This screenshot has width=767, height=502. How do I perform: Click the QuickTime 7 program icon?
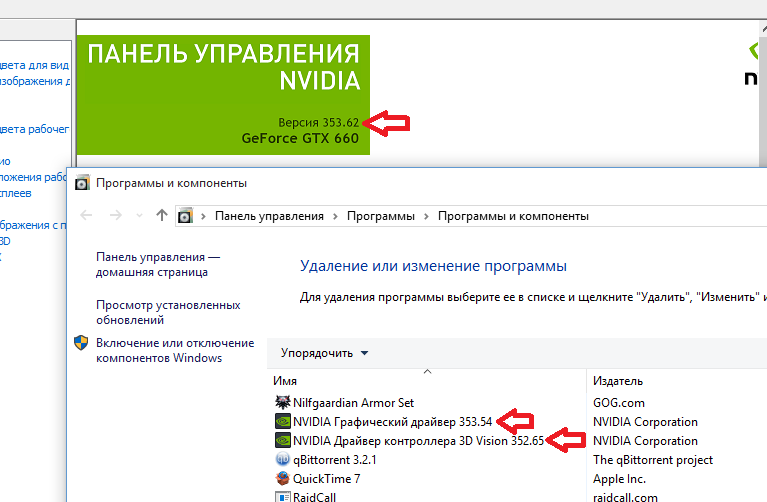click(x=283, y=478)
